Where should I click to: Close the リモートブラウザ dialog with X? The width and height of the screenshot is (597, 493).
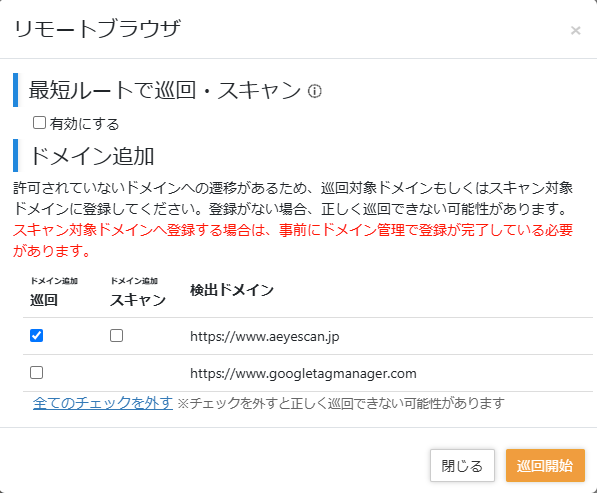pyautogui.click(x=575, y=30)
